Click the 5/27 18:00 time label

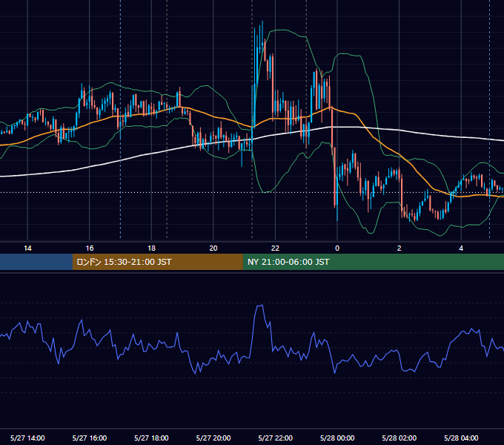coord(151,438)
